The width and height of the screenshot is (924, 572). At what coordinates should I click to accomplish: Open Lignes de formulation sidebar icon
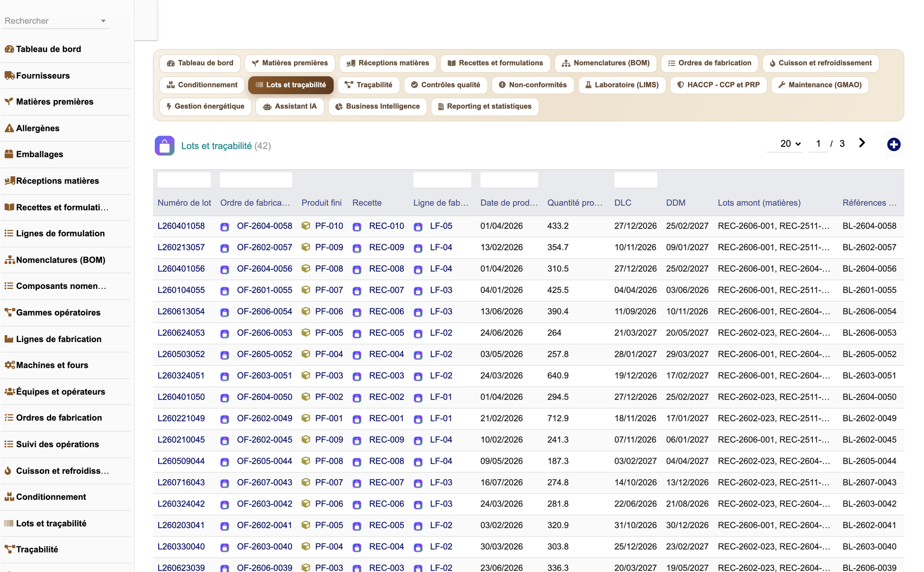[x=9, y=233]
